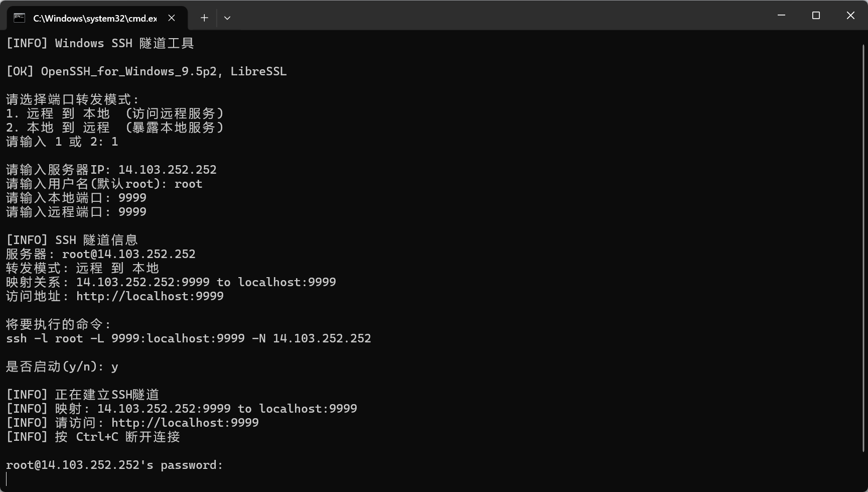Click the IP address after 请输入服务器IP

[167, 170]
